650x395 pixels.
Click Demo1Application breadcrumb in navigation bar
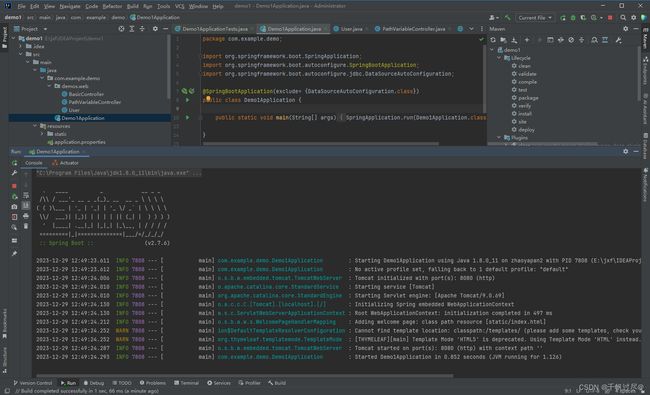click(x=155, y=18)
